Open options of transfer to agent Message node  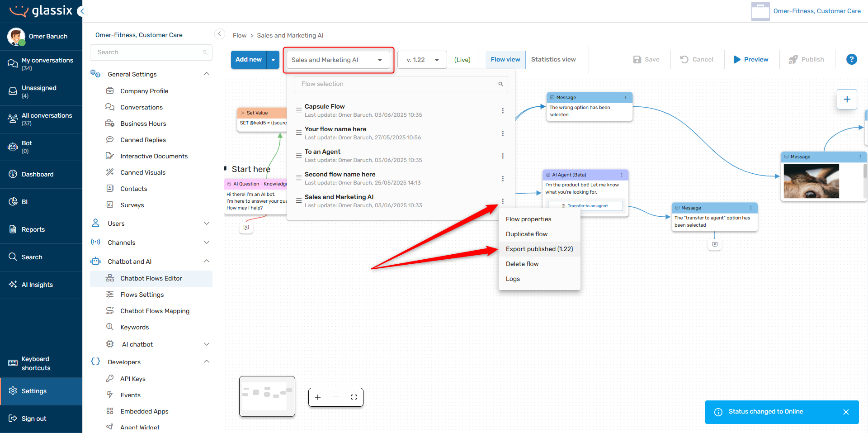(x=751, y=208)
